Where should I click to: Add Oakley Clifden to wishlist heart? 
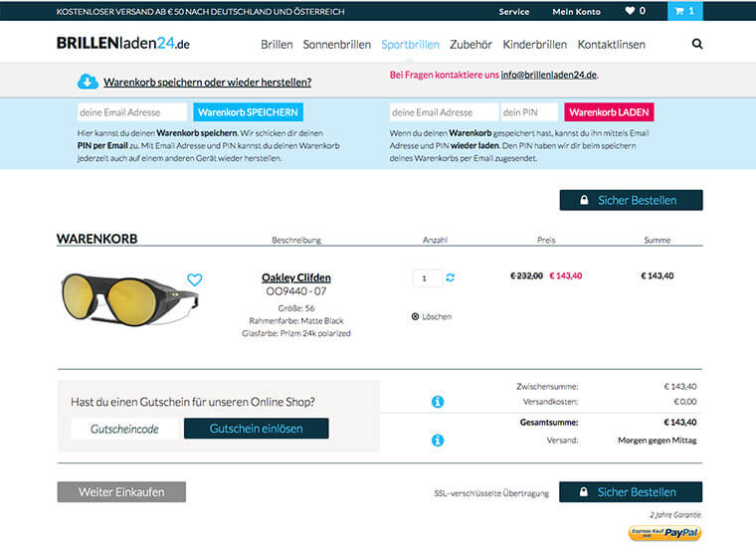pos(195,279)
